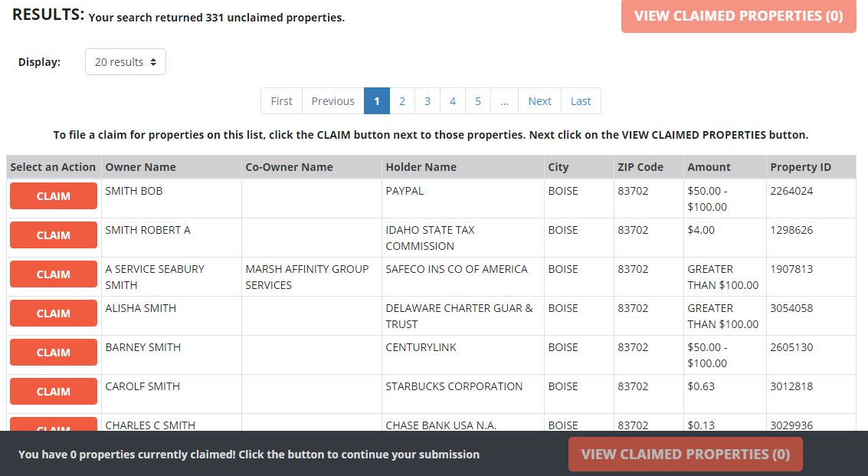
Task: Click First in the pagination bar
Action: pos(281,100)
